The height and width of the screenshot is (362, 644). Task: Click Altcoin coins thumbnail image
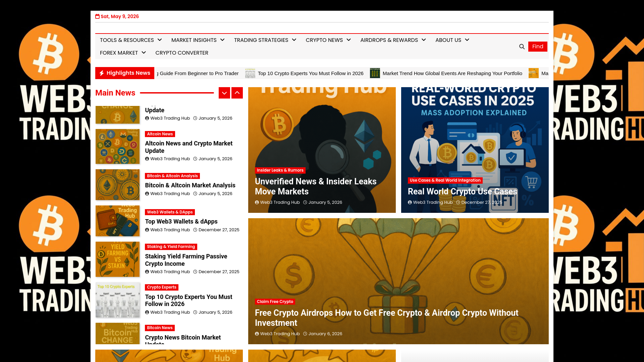pos(117,146)
